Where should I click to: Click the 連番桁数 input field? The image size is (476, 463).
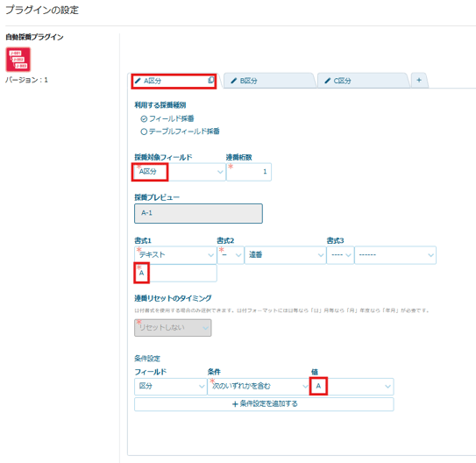[x=249, y=172]
